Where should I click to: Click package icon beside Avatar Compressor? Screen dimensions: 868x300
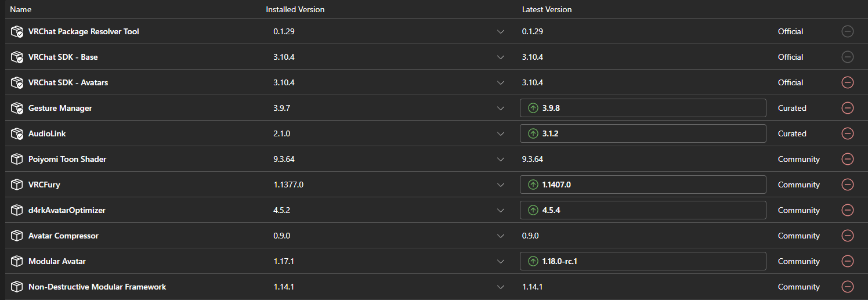click(17, 236)
